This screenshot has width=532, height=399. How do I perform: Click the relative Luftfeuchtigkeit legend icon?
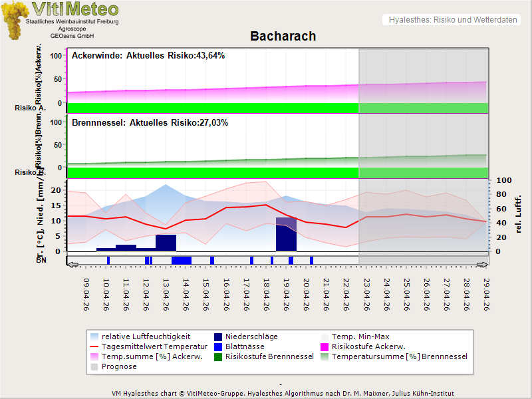click(94, 336)
